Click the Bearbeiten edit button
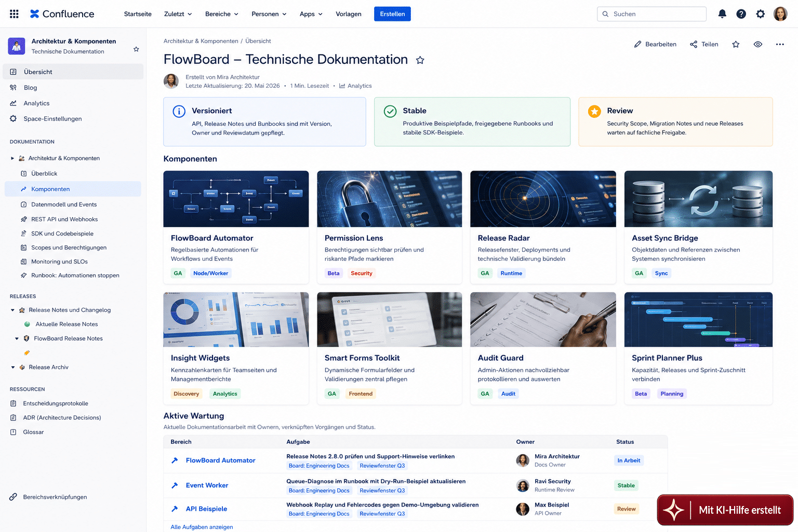Screen dimensions: 798x532 click(655, 44)
